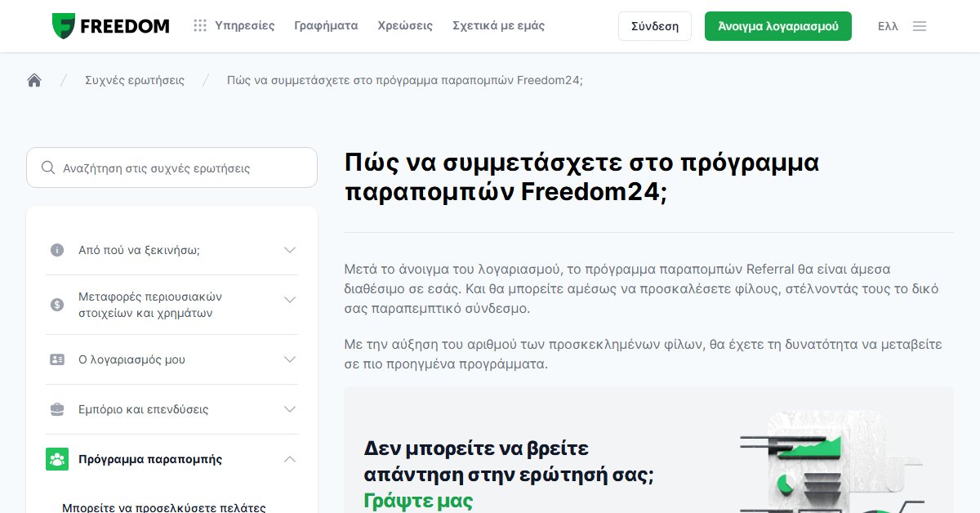This screenshot has height=513, width=980.
Task: Click the magnifier search icon
Action: pos(48,167)
